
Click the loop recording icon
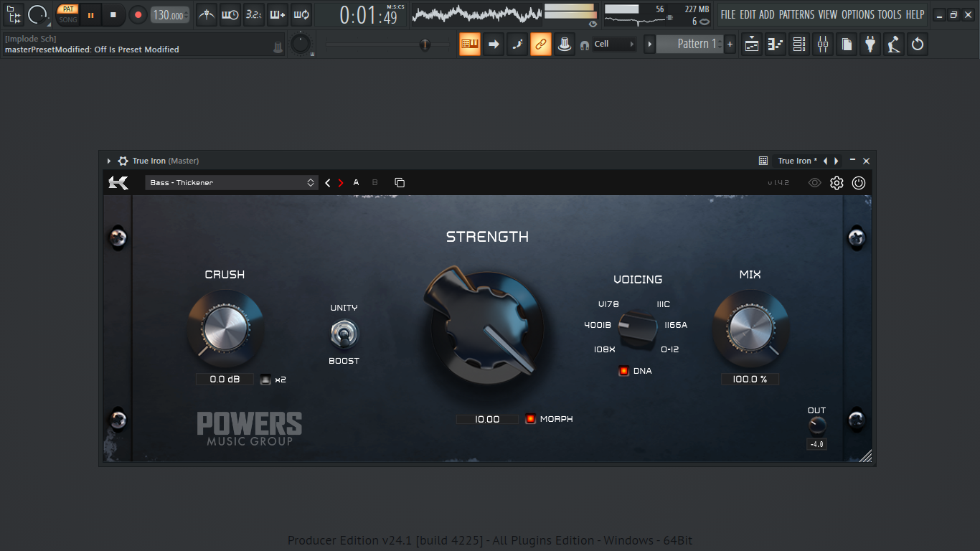301,14
